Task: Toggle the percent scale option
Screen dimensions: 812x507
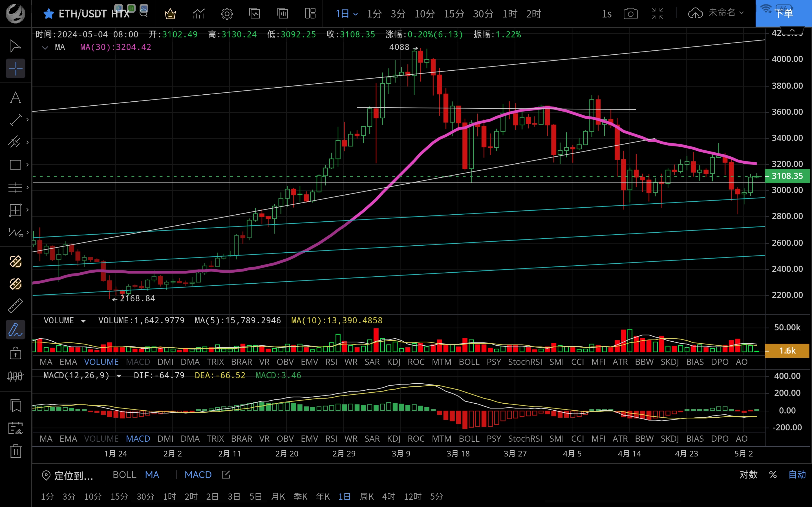Action: coord(773,475)
